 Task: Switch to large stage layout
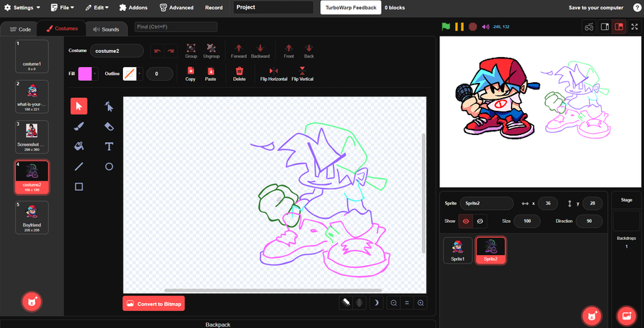click(x=618, y=27)
